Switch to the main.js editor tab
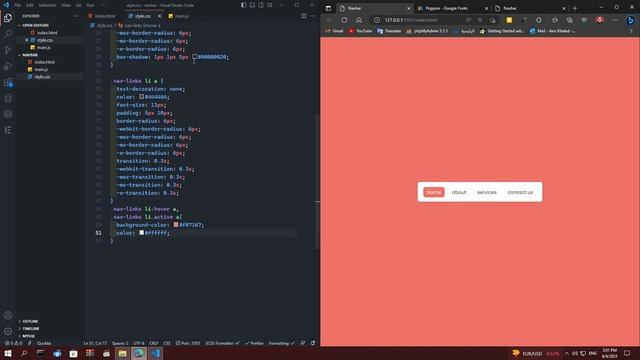The width and height of the screenshot is (640, 360). point(179,16)
